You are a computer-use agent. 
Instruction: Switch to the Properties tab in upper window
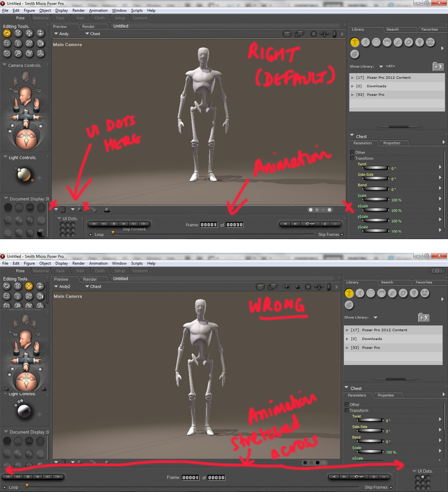tap(392, 143)
